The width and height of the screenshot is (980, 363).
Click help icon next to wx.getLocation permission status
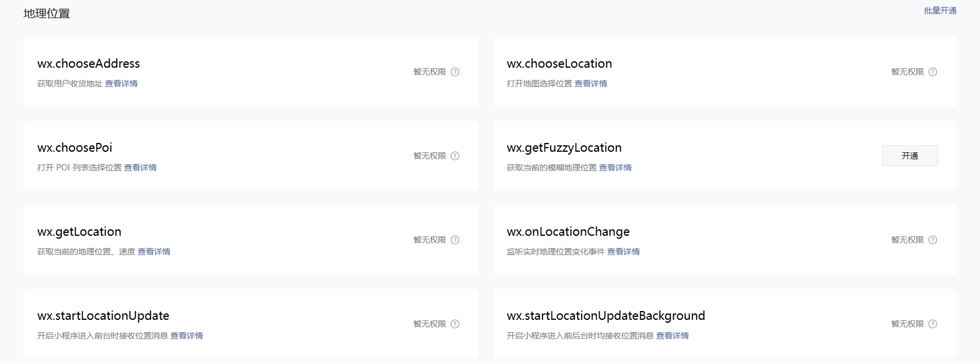[x=455, y=240]
